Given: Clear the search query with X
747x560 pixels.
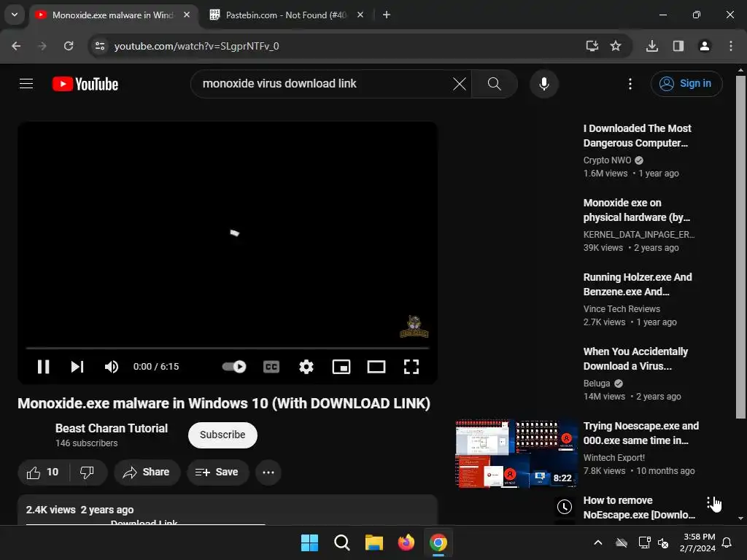Looking at the screenshot, I should tap(460, 84).
